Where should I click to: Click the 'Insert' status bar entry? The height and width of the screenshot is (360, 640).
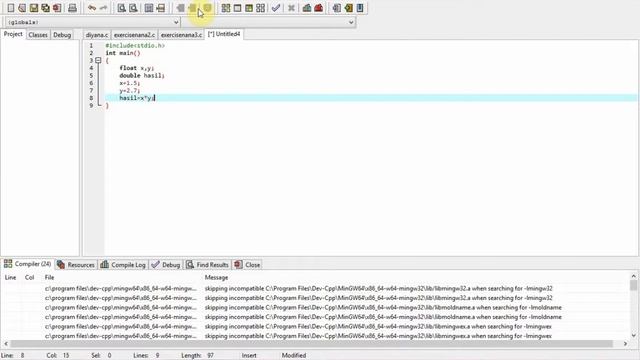[x=249, y=356]
